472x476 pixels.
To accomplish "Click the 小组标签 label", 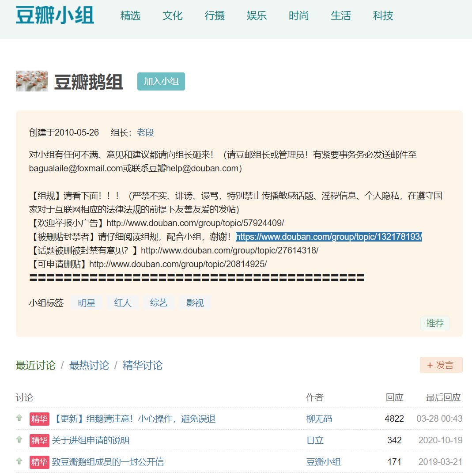I will click(x=46, y=302).
